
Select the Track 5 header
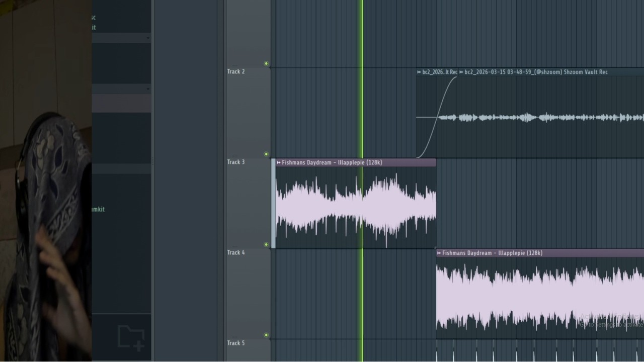coord(249,351)
